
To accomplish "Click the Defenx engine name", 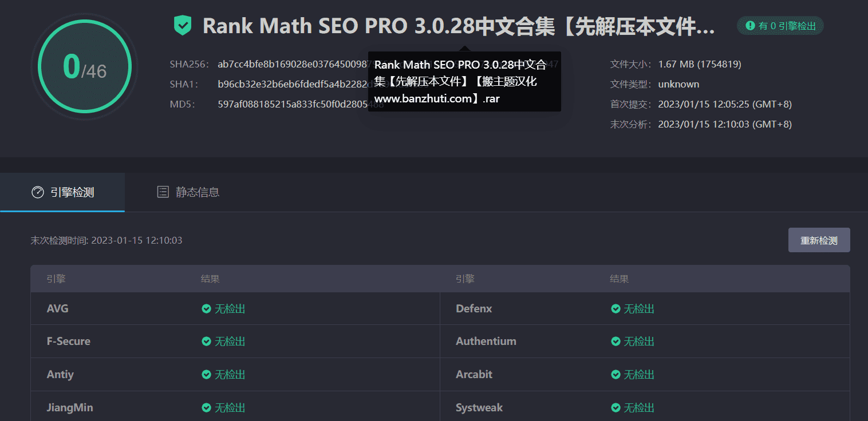I will 474,309.
